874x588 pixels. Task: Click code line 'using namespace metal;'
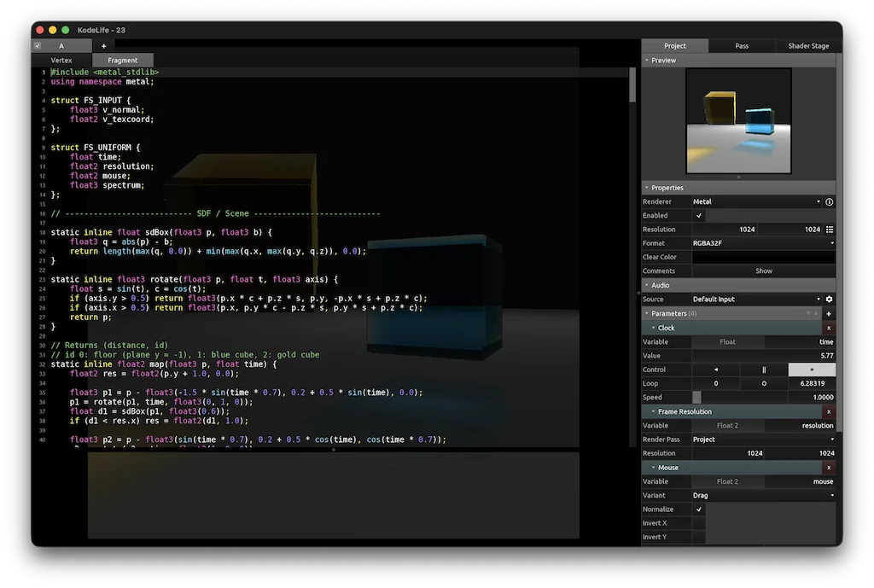102,82
